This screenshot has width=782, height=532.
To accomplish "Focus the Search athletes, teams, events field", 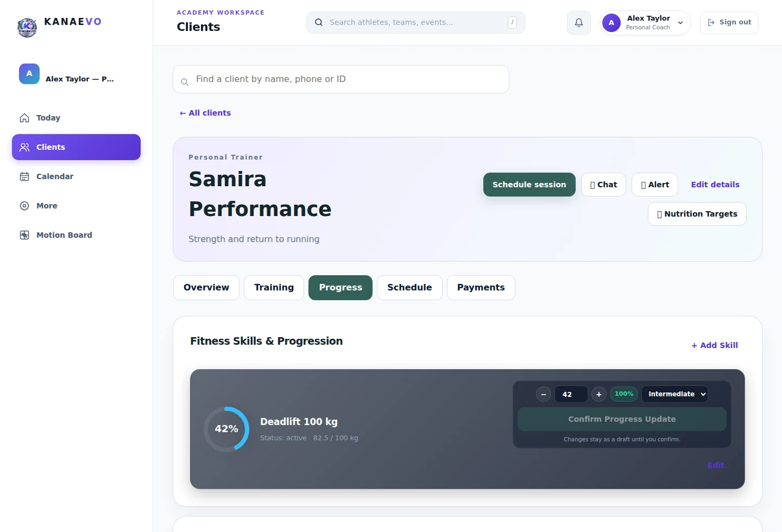I will [x=415, y=22].
